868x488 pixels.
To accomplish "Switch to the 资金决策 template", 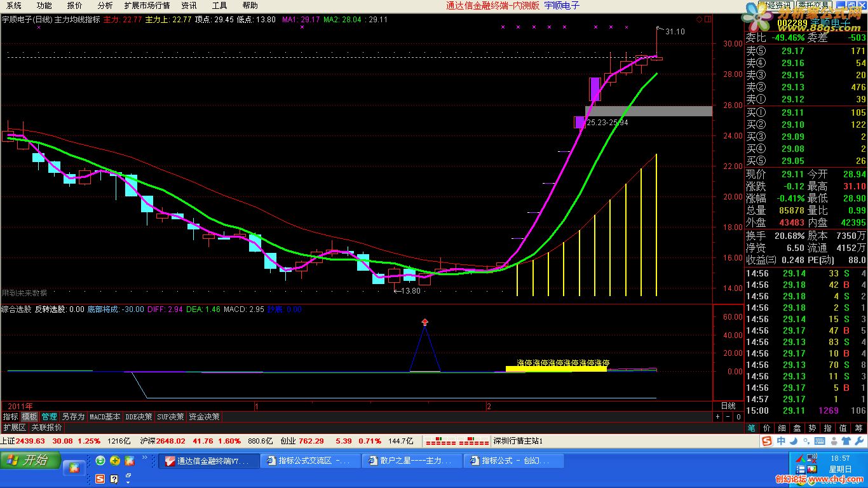I will pyautogui.click(x=204, y=417).
